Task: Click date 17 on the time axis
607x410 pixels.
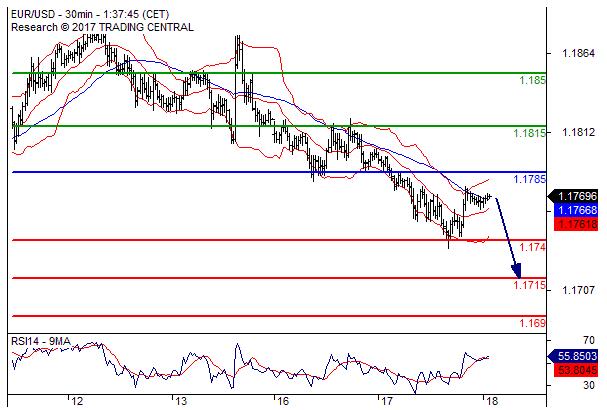Action: (x=387, y=401)
